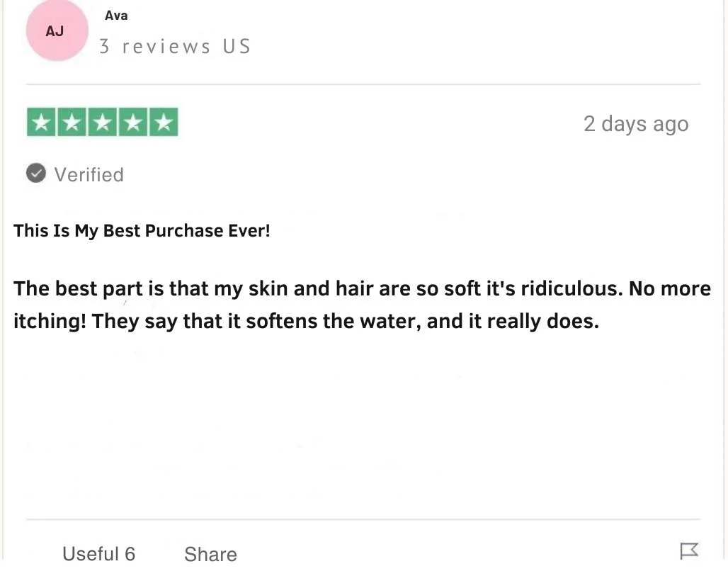This screenshot has width=728, height=588.
Task: Click the first green star
Action: (x=41, y=122)
